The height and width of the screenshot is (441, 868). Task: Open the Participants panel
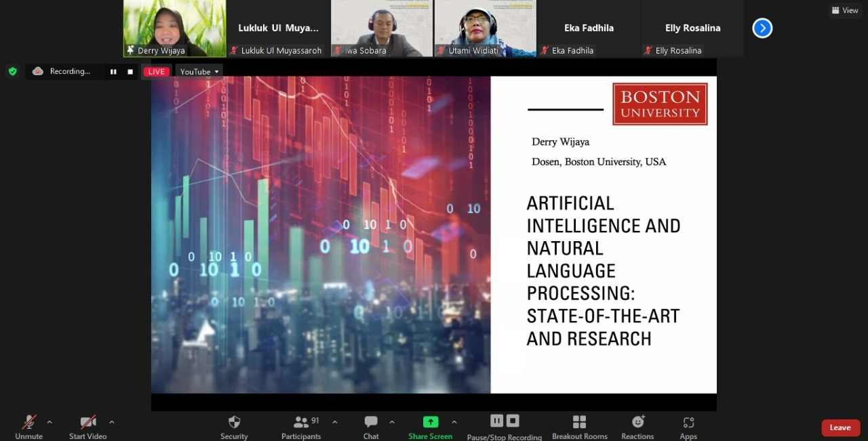[x=302, y=427]
